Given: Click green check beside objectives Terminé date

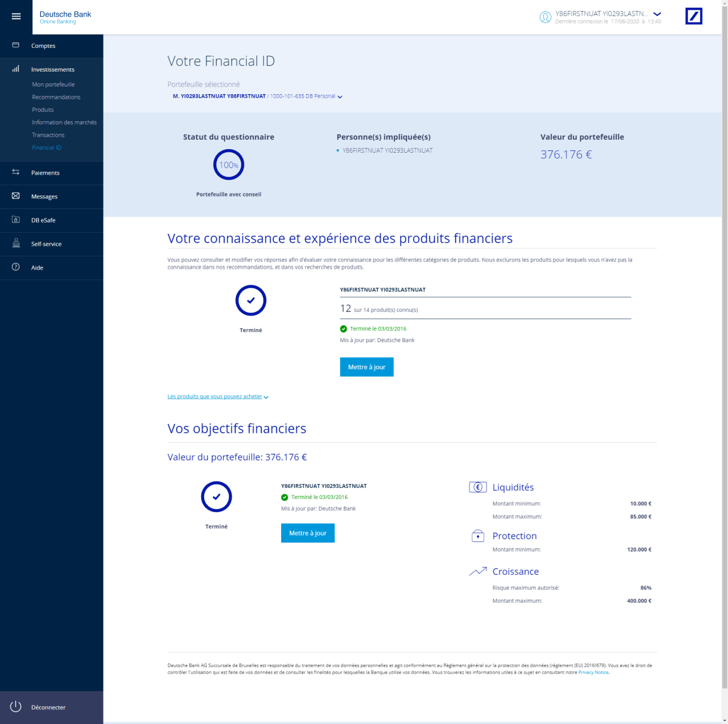Looking at the screenshot, I should (285, 497).
